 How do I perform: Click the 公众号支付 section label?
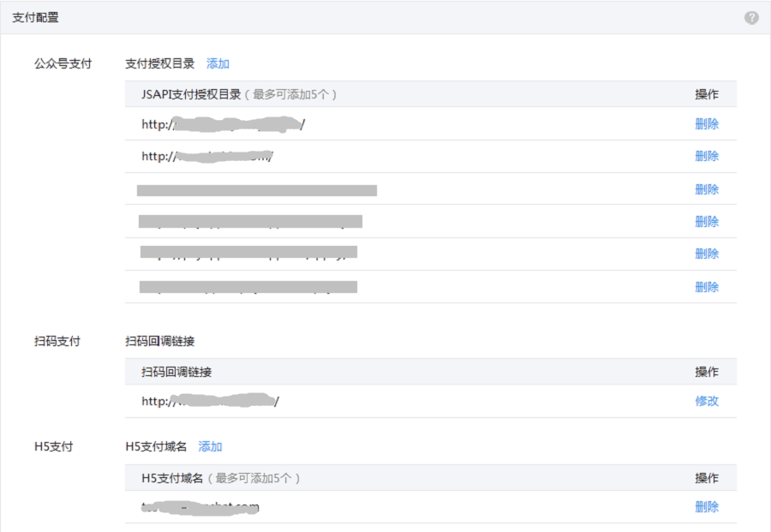point(63,63)
